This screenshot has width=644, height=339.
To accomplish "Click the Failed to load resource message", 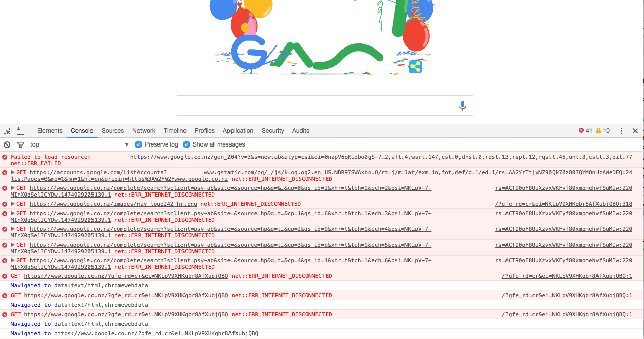I will tap(51, 157).
